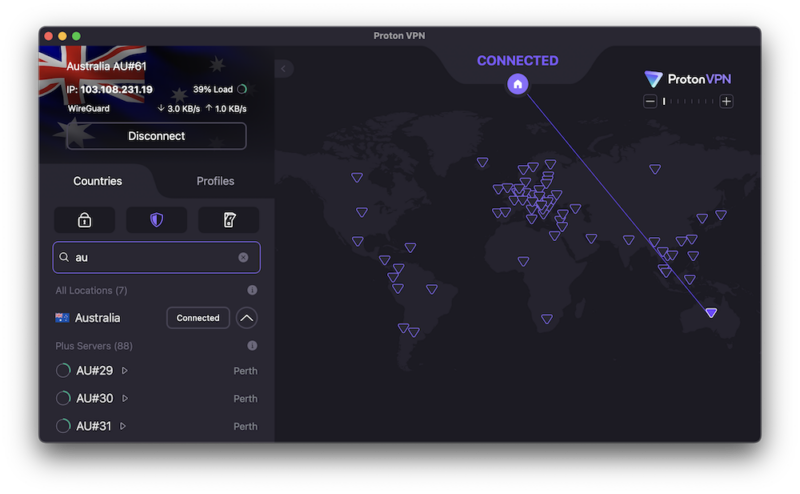Select the AU#31 server row
Viewport: 800px width, 494px height.
tap(157, 426)
